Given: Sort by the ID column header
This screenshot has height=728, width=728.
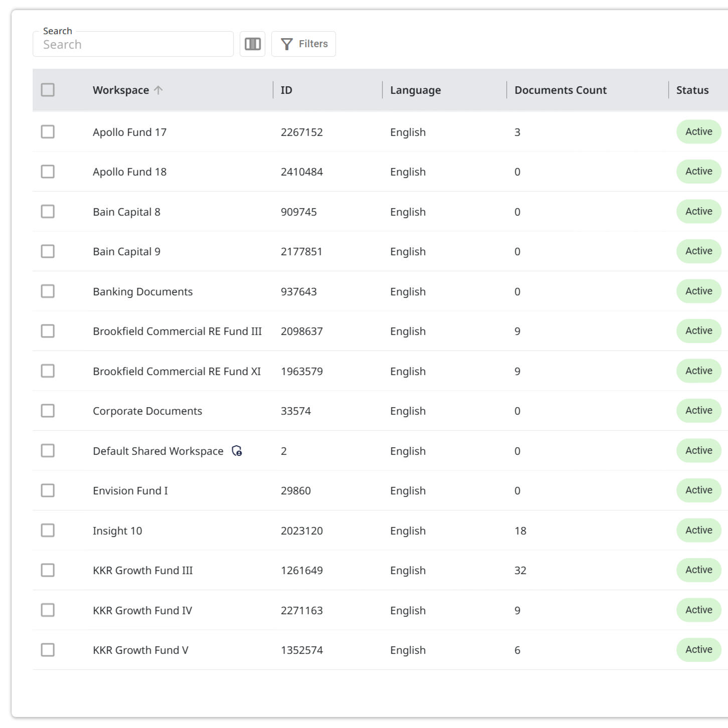Looking at the screenshot, I should (x=286, y=90).
